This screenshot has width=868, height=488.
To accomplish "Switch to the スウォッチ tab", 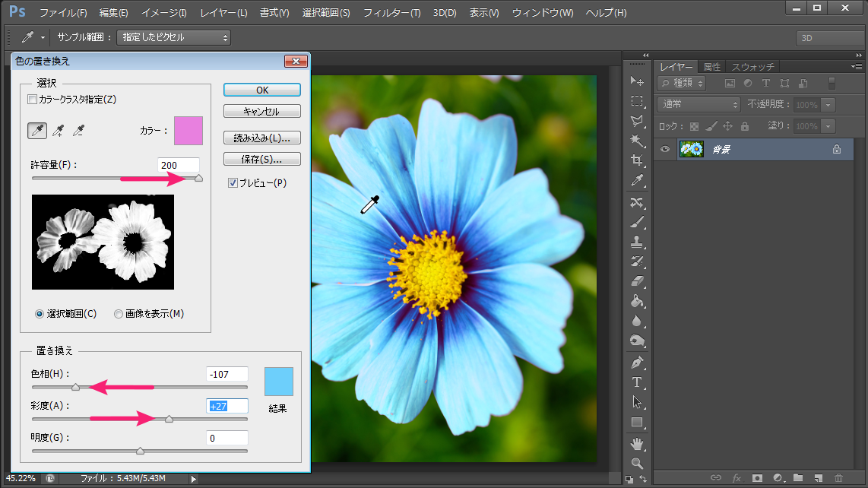I will (x=752, y=67).
